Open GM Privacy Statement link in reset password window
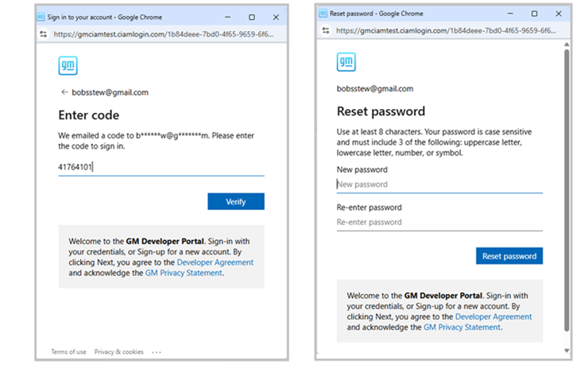Image resolution: width=588 pixels, height=366 pixels. point(462,327)
